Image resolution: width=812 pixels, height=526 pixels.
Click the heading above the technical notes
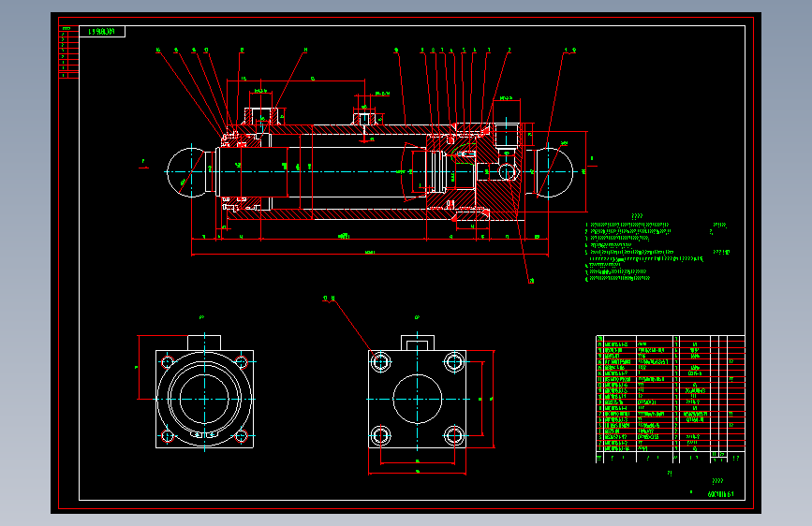[x=637, y=216]
